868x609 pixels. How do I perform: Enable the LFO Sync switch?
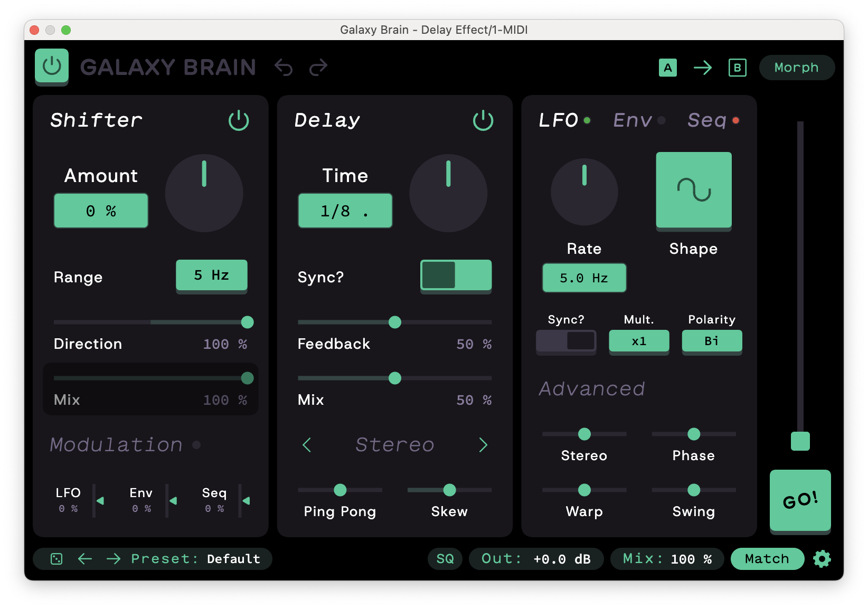(x=566, y=341)
